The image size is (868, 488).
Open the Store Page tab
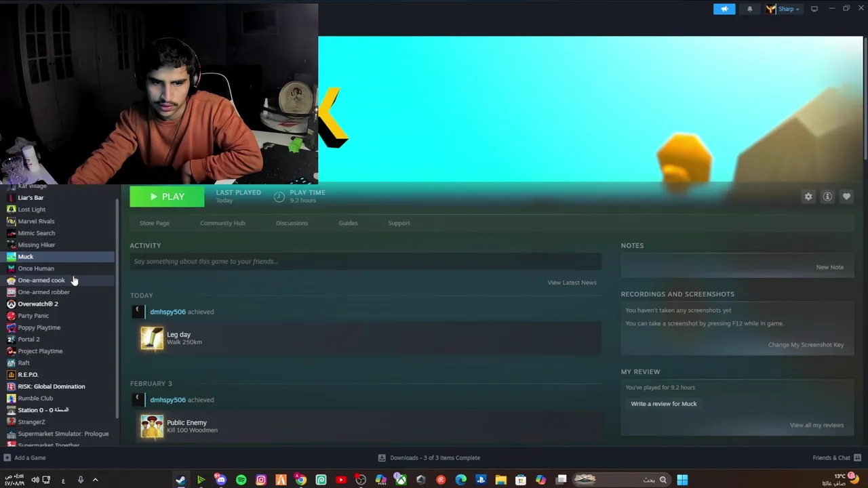click(154, 223)
